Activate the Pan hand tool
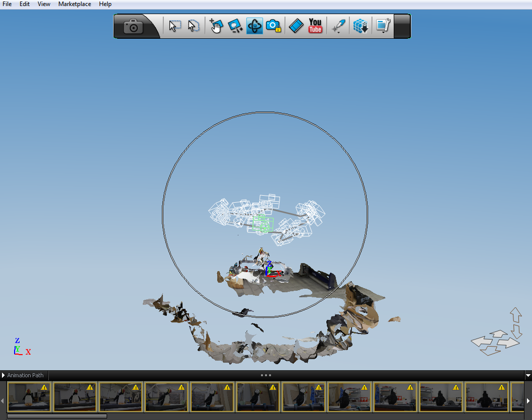 pos(216,26)
